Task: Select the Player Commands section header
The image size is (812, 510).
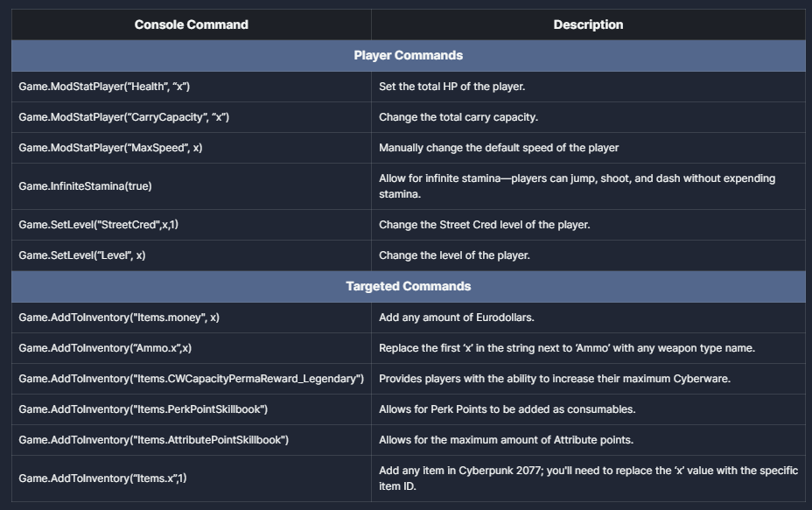Action: (408, 55)
